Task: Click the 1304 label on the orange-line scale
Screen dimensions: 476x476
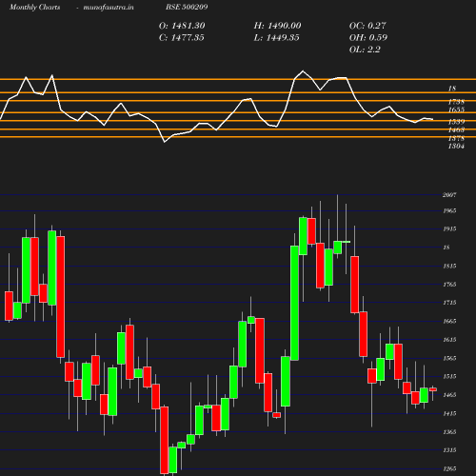Action: 456,146
